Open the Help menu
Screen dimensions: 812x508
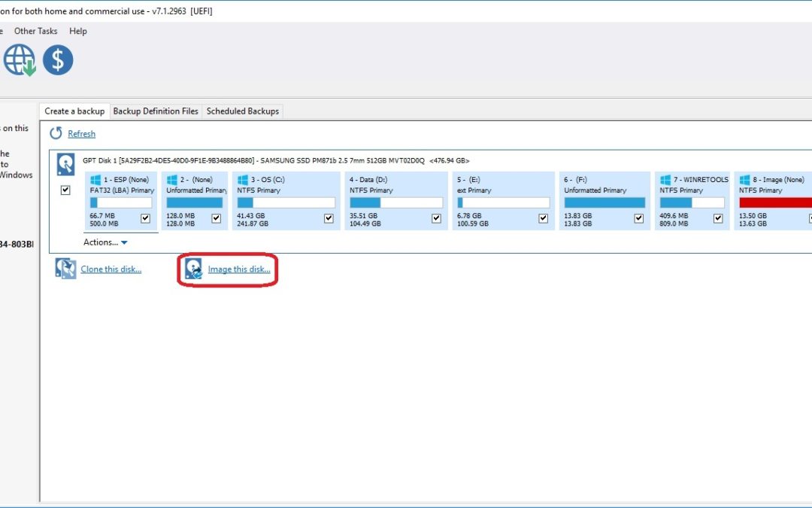point(78,31)
